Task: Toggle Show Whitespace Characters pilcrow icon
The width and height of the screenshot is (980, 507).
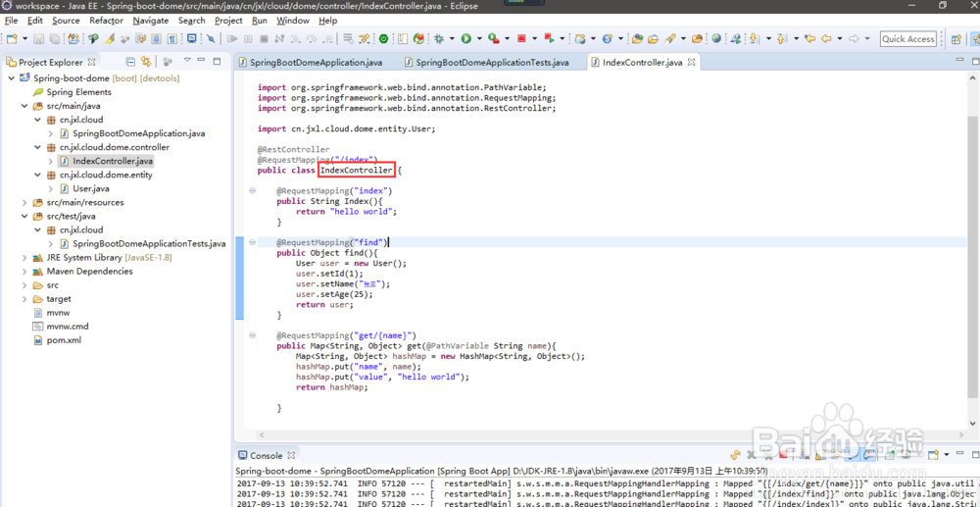Action: [171, 39]
